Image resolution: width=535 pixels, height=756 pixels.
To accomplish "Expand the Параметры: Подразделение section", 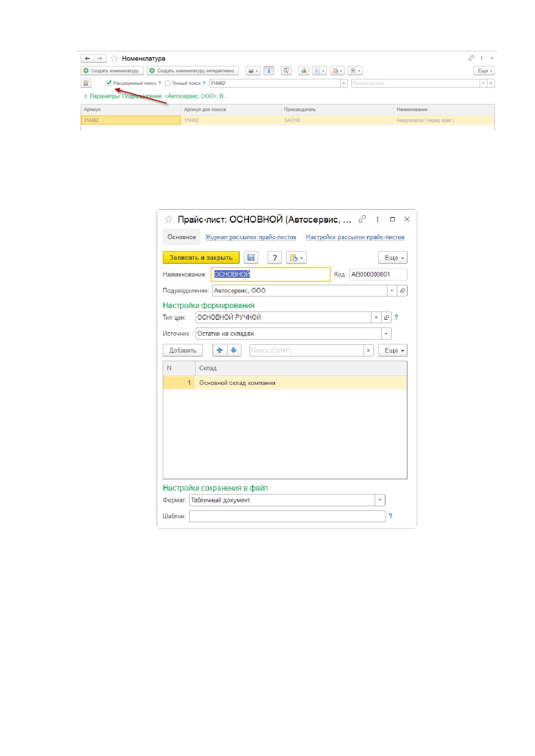I will tap(85, 96).
